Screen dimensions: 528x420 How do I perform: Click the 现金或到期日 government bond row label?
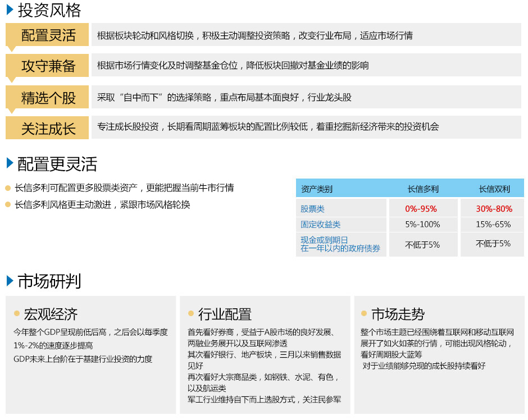[340, 244]
